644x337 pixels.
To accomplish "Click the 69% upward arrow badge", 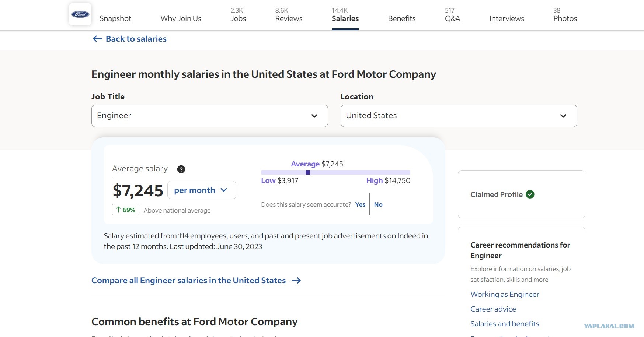I will (126, 210).
